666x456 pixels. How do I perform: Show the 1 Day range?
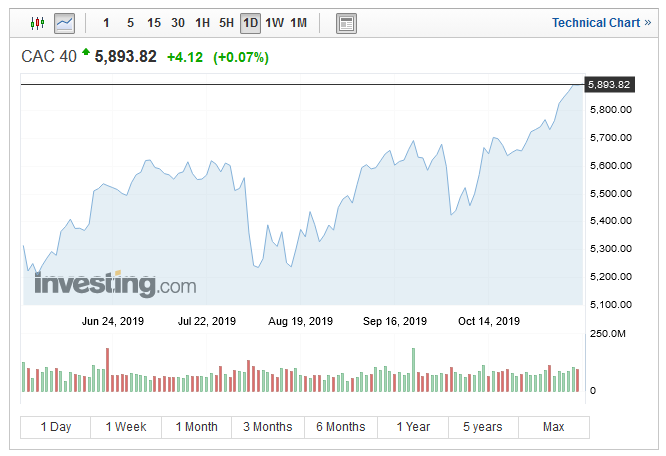[56, 427]
